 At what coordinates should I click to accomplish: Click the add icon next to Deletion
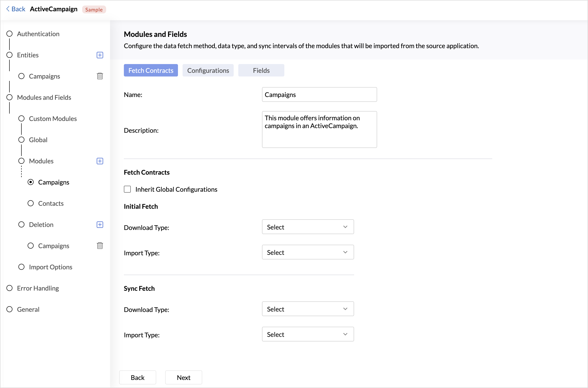click(x=100, y=225)
